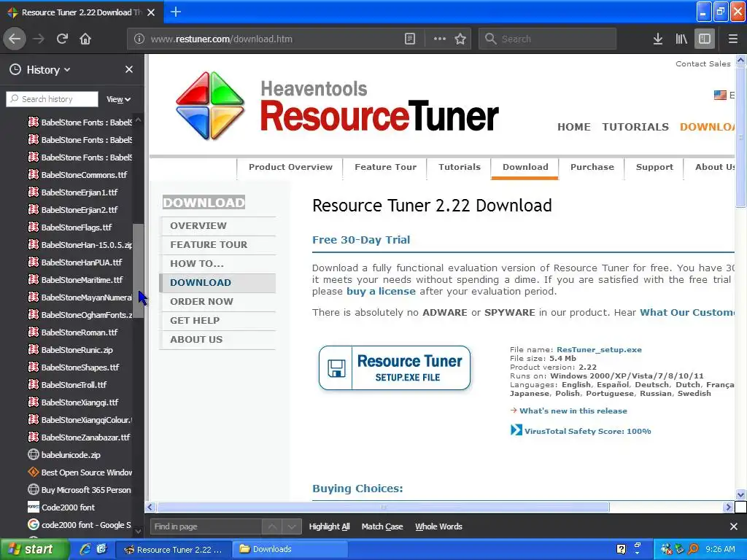
Task: Go to HOME in top navigation
Action: coord(574,127)
